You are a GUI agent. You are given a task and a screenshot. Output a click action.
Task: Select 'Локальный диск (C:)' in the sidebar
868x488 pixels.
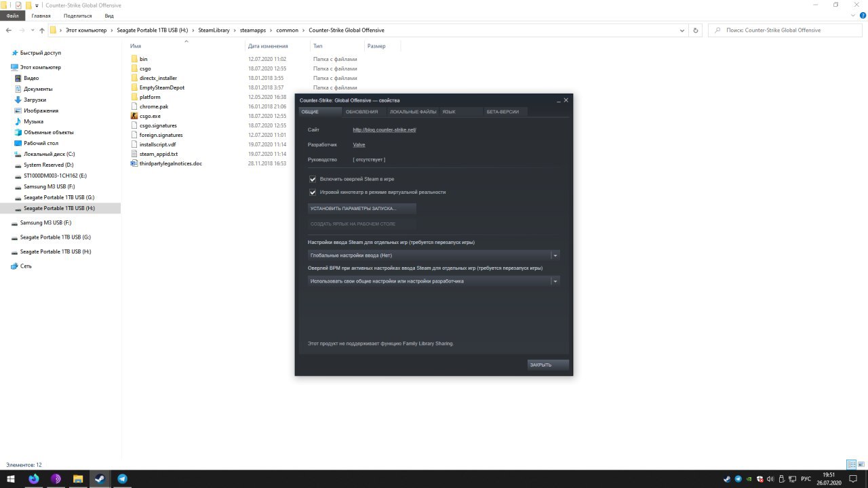[49, 154]
